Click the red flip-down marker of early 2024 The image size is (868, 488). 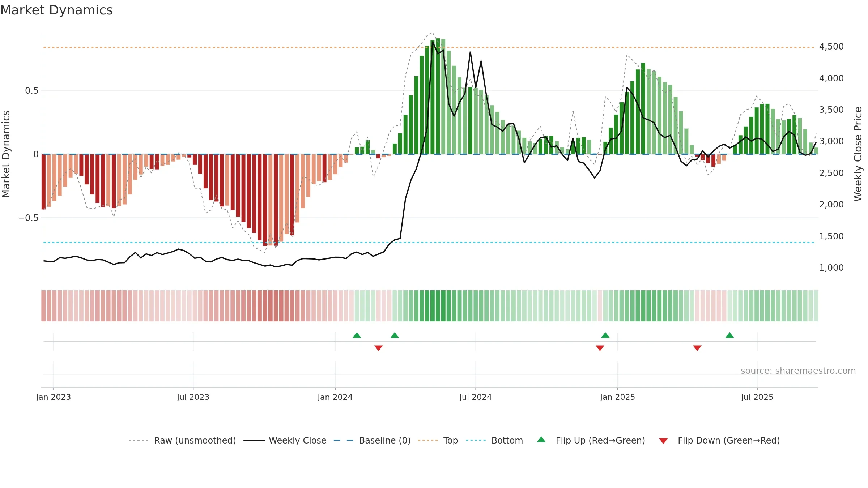[378, 348]
